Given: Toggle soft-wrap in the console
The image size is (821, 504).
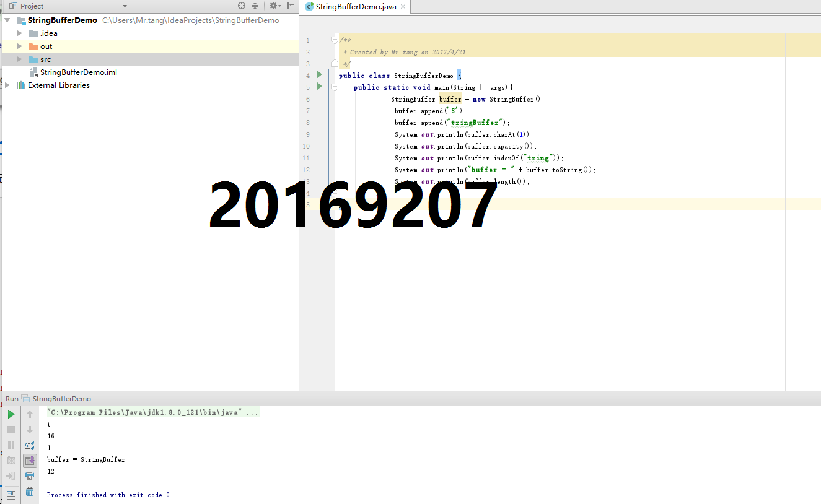Looking at the screenshot, I should 30,445.
